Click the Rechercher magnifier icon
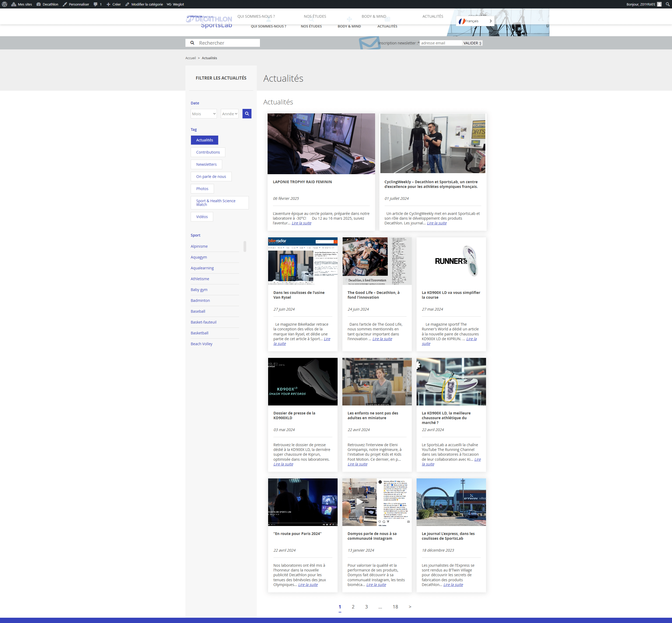672x623 pixels. click(192, 43)
